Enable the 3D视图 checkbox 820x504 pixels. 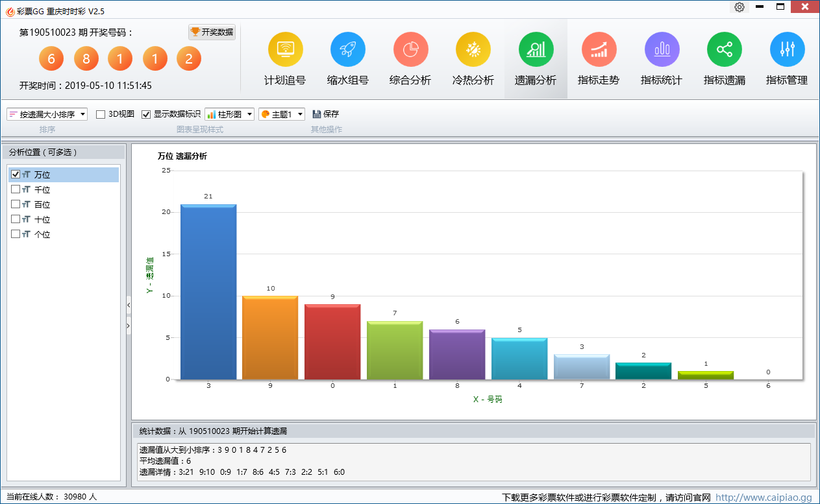pos(101,114)
